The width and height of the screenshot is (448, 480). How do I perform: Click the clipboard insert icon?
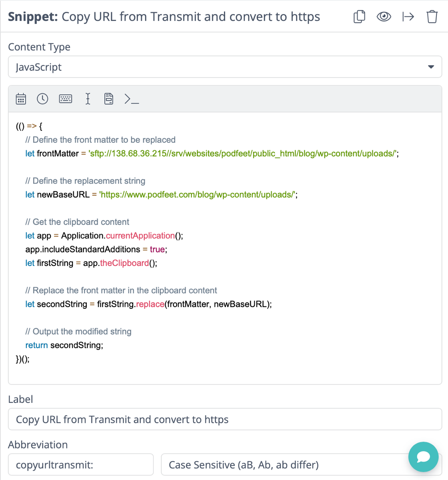pyautogui.click(x=109, y=99)
